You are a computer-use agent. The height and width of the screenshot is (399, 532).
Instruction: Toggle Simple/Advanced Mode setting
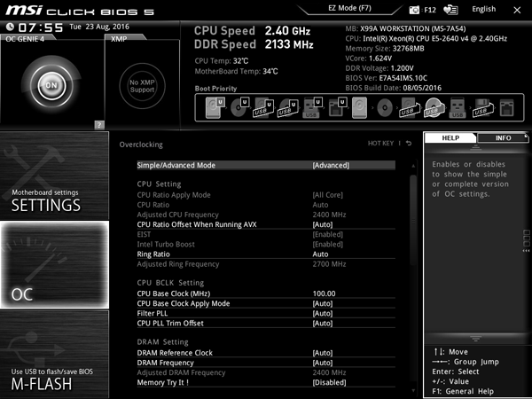pos(266,165)
